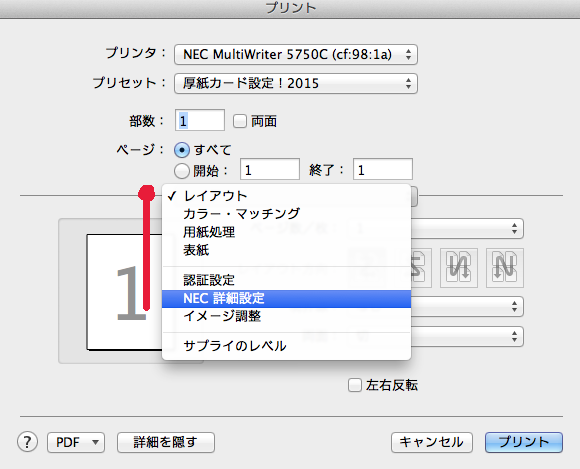This screenshot has width=580, height=469.
Task: Choose カラー・マッチング menu entry
Action: point(286,214)
